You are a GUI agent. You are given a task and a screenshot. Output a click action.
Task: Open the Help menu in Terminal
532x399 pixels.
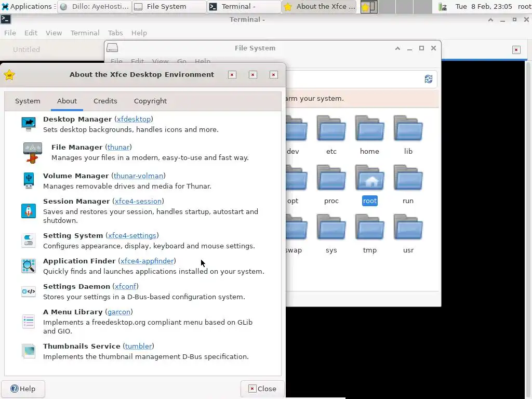point(139,33)
